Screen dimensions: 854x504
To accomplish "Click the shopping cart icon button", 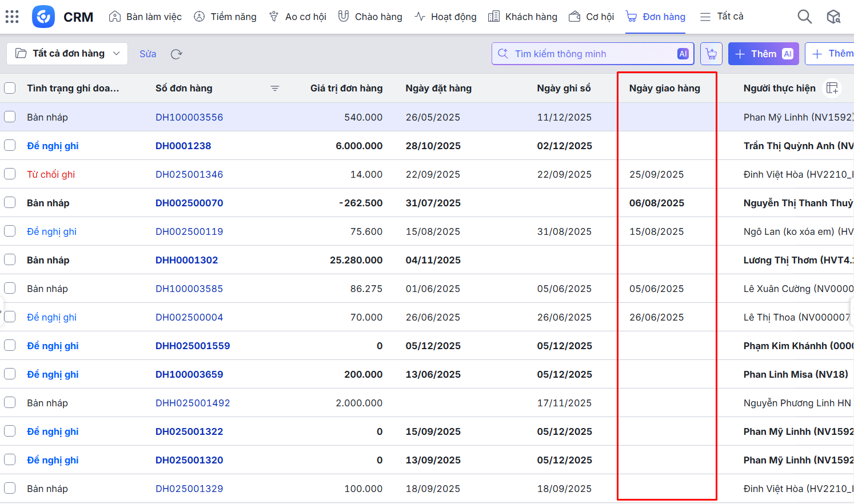I will point(711,54).
